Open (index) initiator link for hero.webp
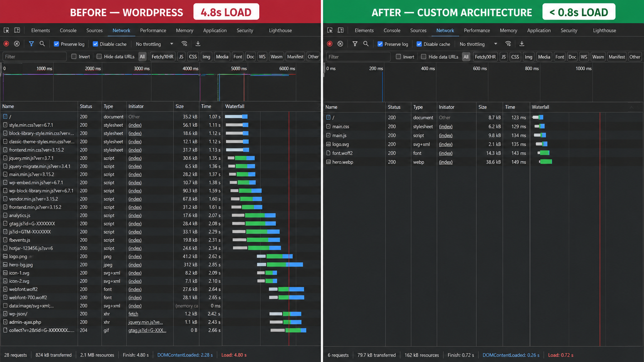The image size is (644, 362). [446, 162]
